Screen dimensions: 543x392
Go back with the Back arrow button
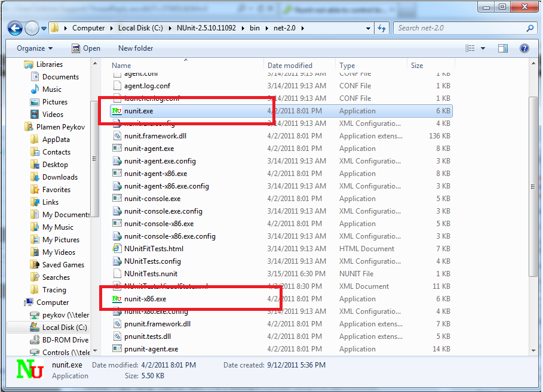[15, 28]
